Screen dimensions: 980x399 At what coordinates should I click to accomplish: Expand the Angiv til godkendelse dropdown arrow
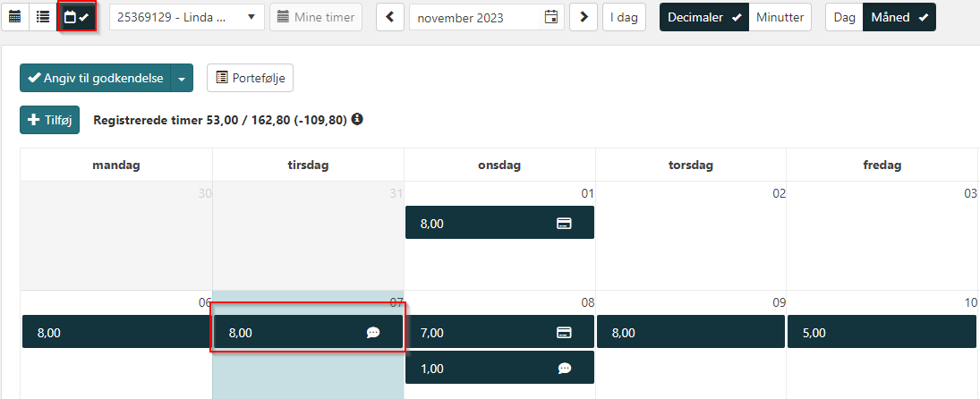tap(182, 79)
